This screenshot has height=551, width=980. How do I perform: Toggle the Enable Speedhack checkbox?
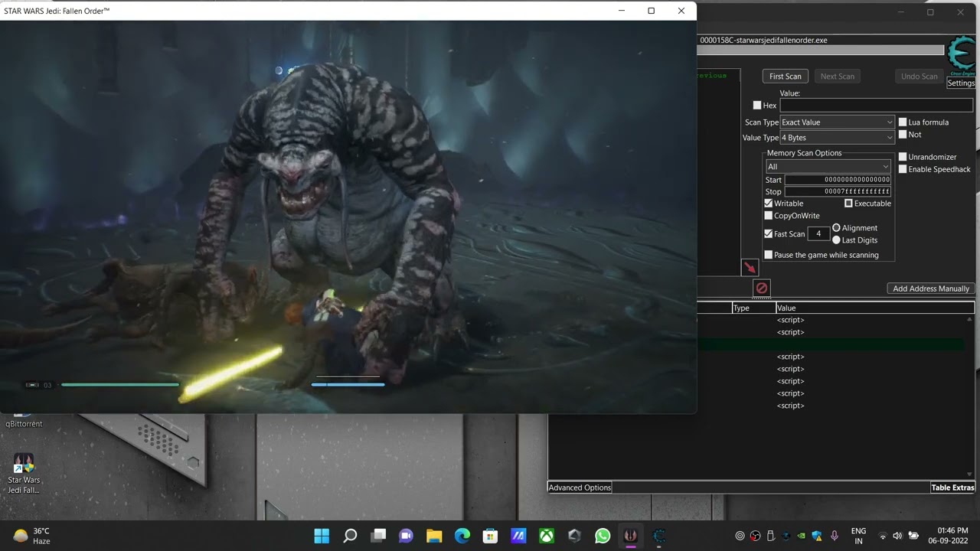click(x=903, y=169)
